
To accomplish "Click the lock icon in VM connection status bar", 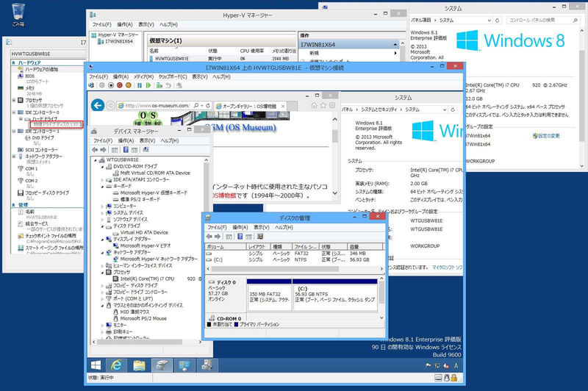I will point(454,378).
